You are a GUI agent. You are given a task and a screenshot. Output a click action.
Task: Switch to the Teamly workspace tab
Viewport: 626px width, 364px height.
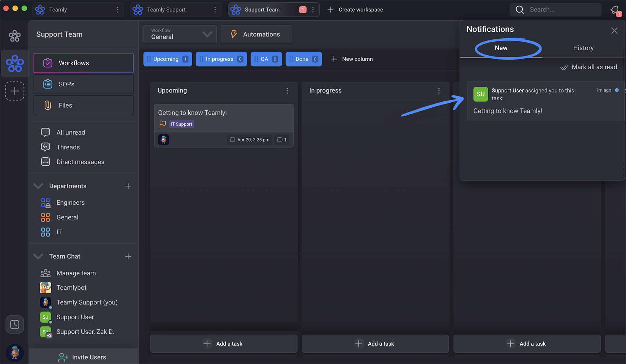tap(78, 10)
